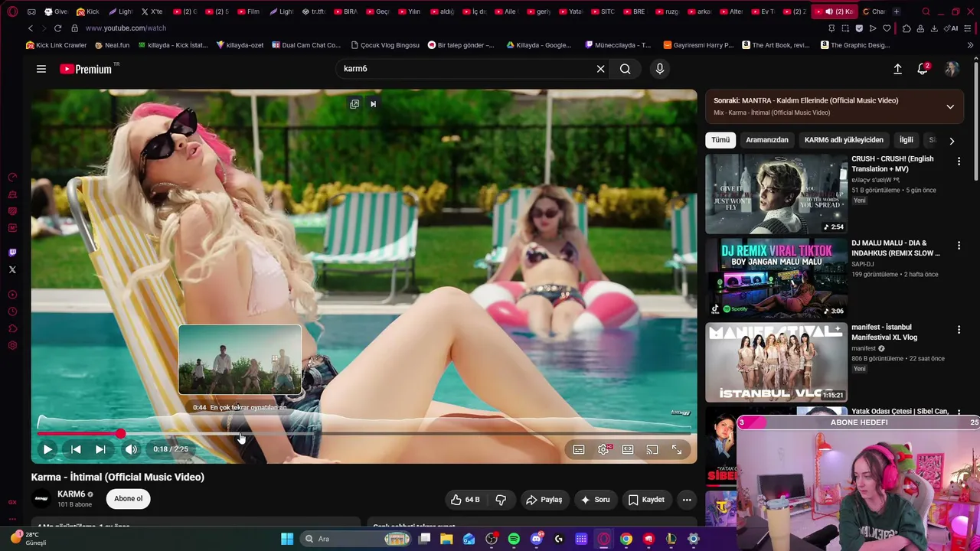Toggle subtitles in the video player
Screen dimensions: 980x551
pos(579,449)
